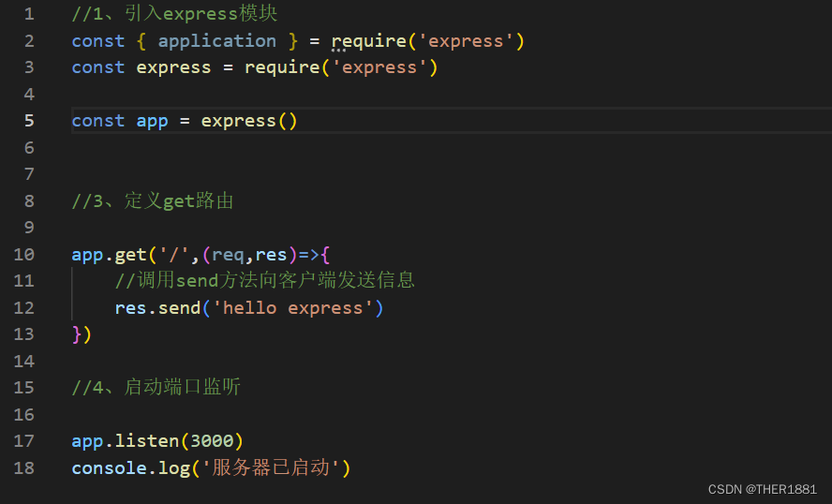Click the arrow '=>' on line 10
The height and width of the screenshot is (504, 832).
click(309, 255)
